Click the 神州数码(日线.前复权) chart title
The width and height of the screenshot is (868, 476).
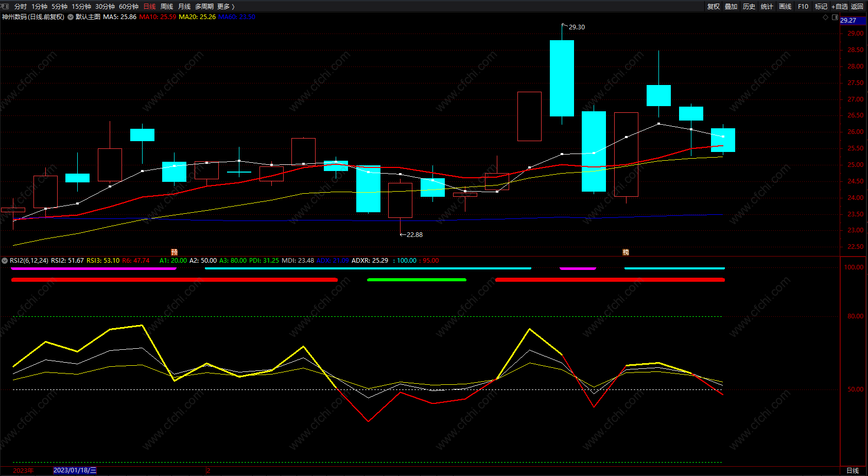tap(33, 17)
